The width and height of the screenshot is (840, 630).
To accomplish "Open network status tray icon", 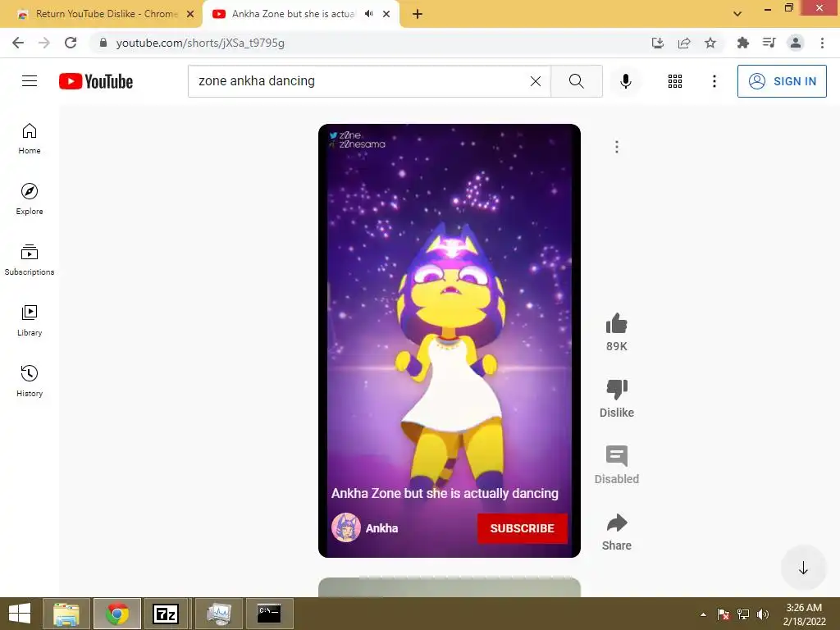I will (743, 614).
